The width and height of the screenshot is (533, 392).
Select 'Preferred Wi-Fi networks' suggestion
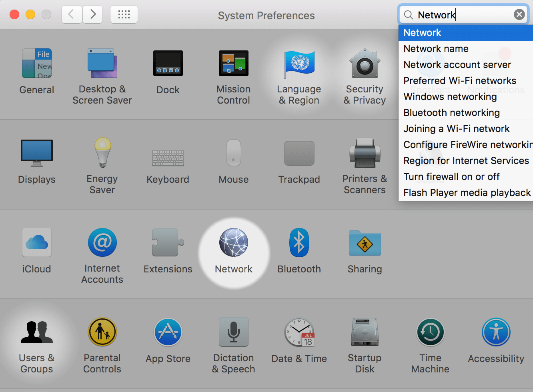pos(466,81)
